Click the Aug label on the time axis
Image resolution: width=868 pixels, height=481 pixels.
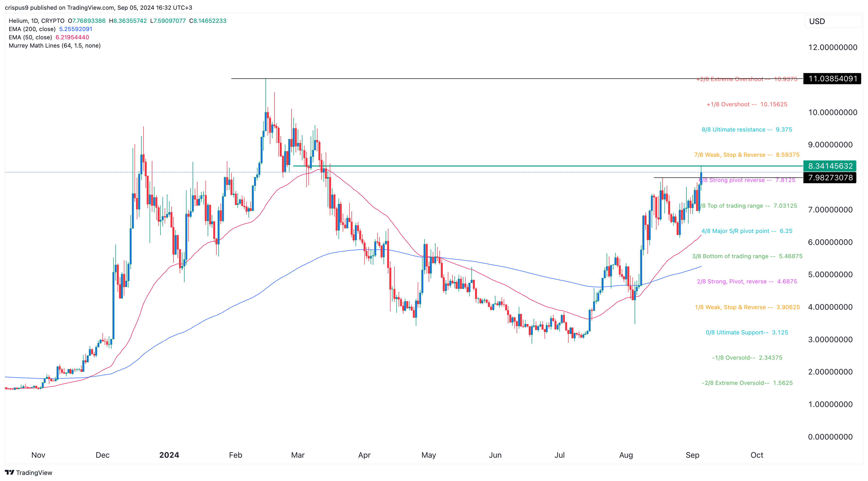click(626, 455)
